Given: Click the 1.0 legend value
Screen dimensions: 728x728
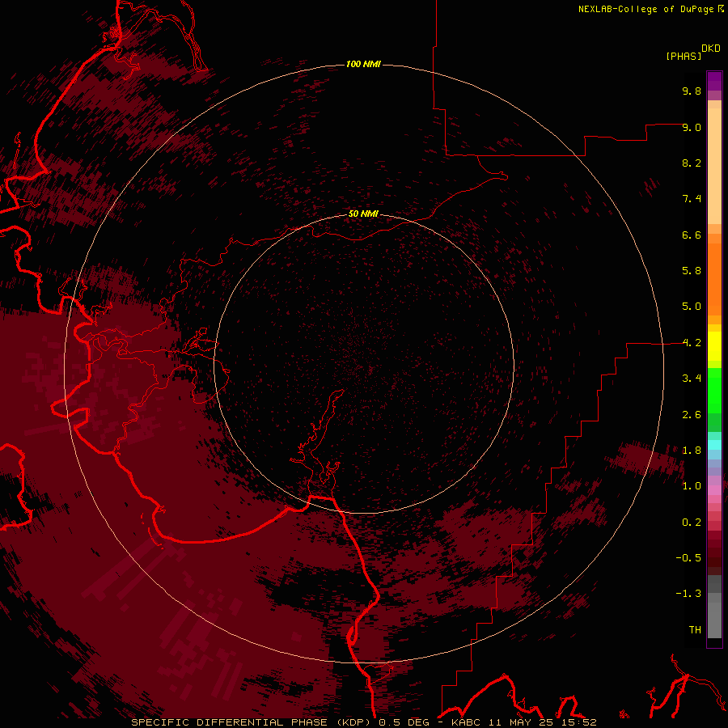Looking at the screenshot, I should point(692,486).
